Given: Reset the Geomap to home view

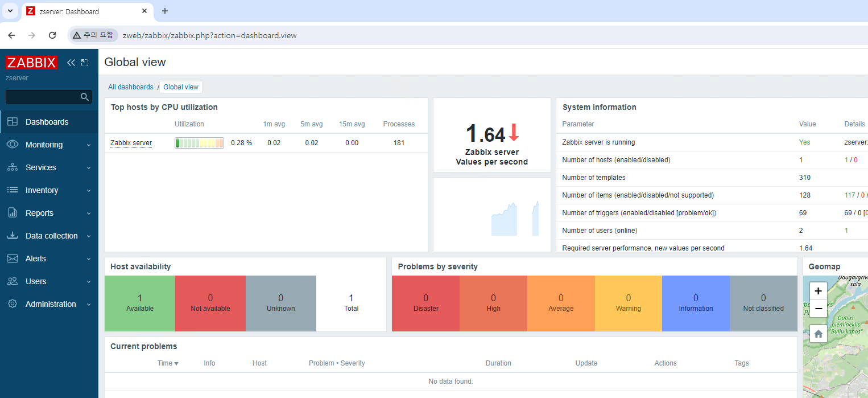Looking at the screenshot, I should pos(818,334).
